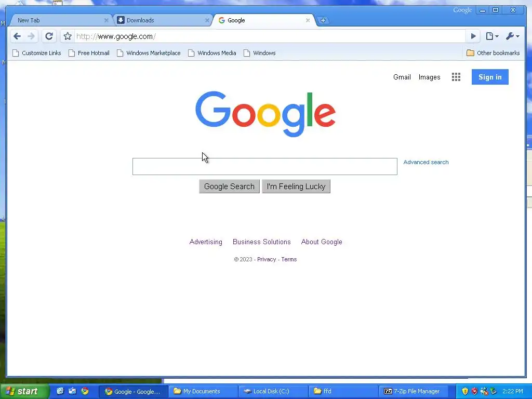532x399 pixels.
Task: Minimize the Chrome window
Action: [x=482, y=10]
